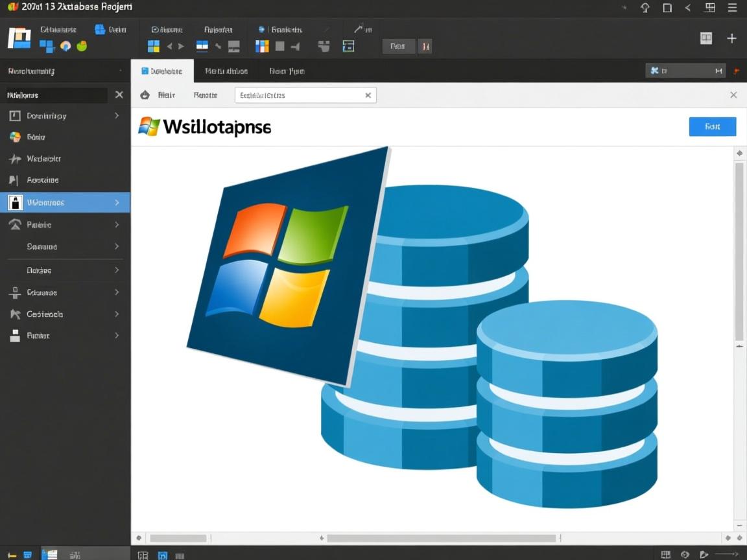Screen dimensions: 747x560
Task: Expand the Geeiencle sidebar item chevron
Action: [x=117, y=314]
